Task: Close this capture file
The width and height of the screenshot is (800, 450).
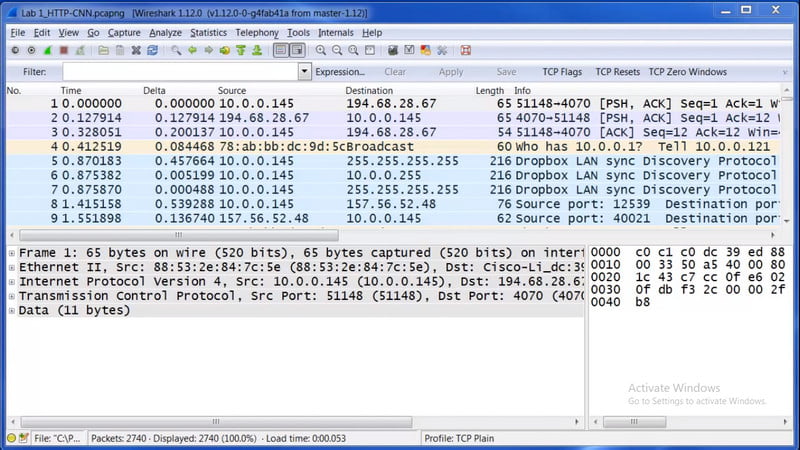Action: tap(136, 51)
